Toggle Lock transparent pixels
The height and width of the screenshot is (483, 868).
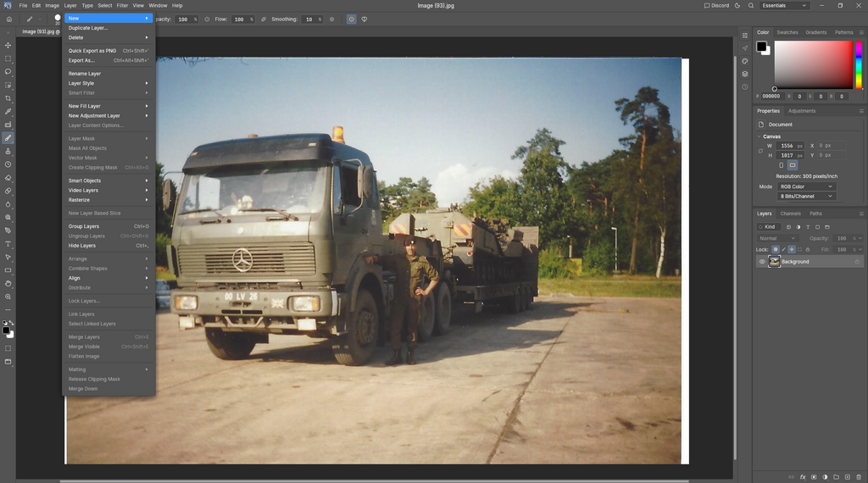[x=775, y=249]
